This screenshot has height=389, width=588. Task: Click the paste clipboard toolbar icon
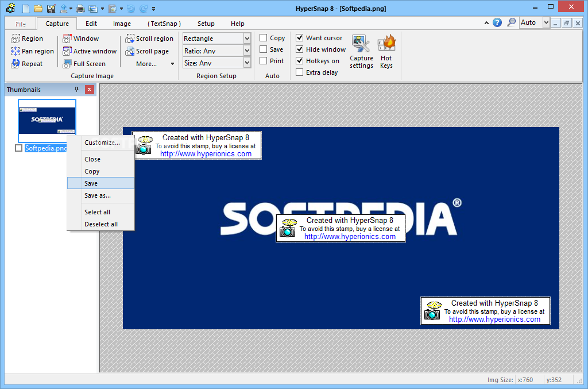pyautogui.click(x=113, y=8)
